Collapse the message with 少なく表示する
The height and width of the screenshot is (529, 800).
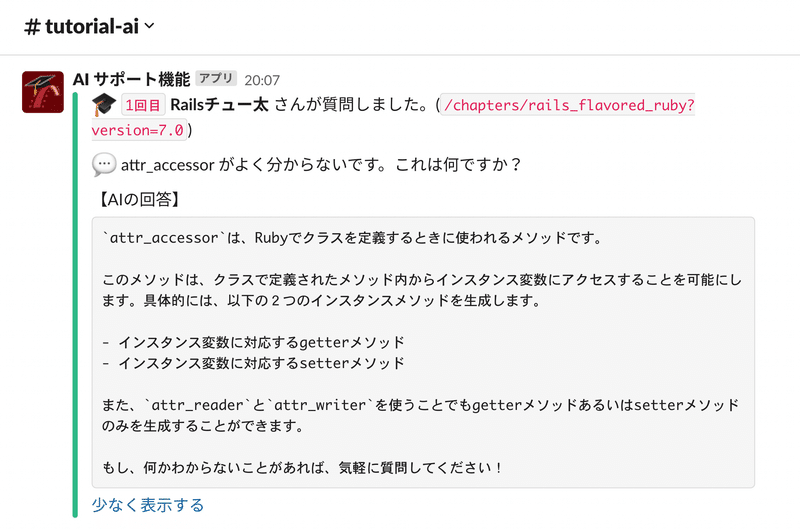147,505
